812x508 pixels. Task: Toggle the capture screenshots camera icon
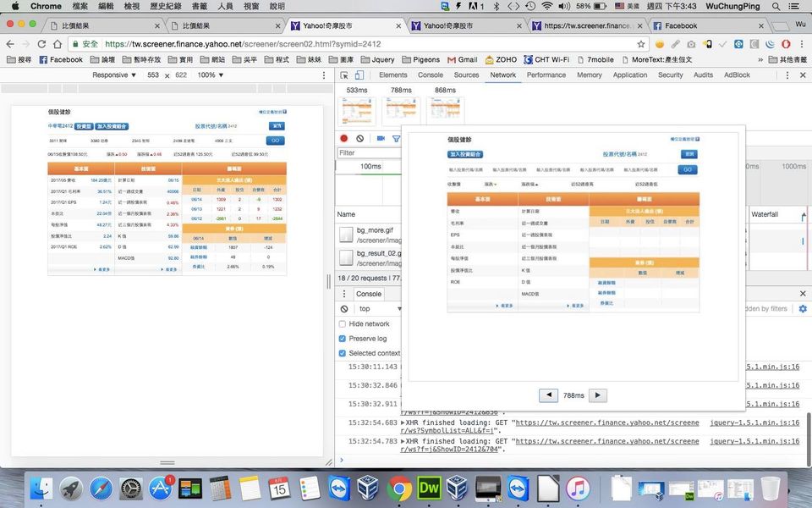381,138
